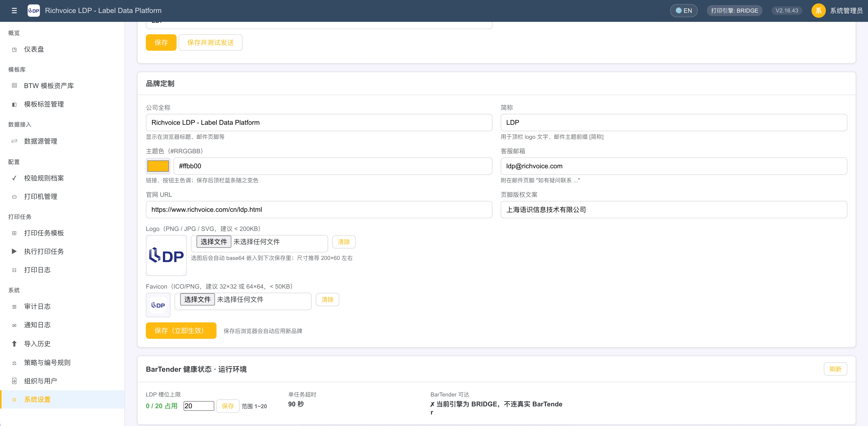Clear the Favicon with 清除
This screenshot has width=868, height=426.
click(327, 300)
